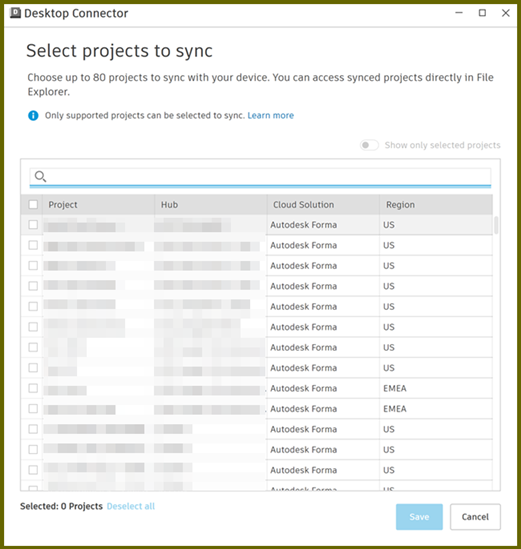Click the Selected: 0 Projects status text
521x549 pixels.
point(61,506)
